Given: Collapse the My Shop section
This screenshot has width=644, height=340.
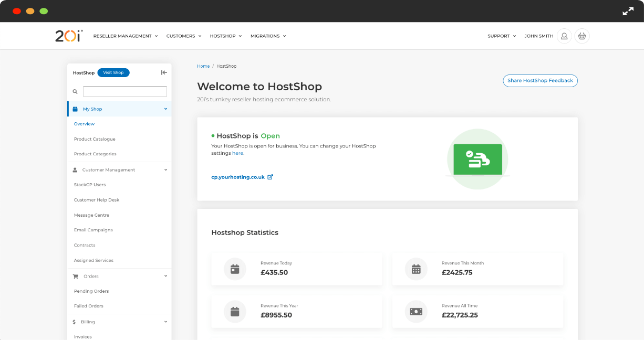Looking at the screenshot, I should click(x=165, y=109).
